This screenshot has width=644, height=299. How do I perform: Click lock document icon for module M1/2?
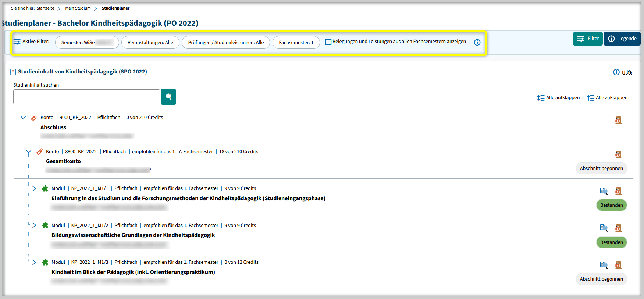coord(618,228)
